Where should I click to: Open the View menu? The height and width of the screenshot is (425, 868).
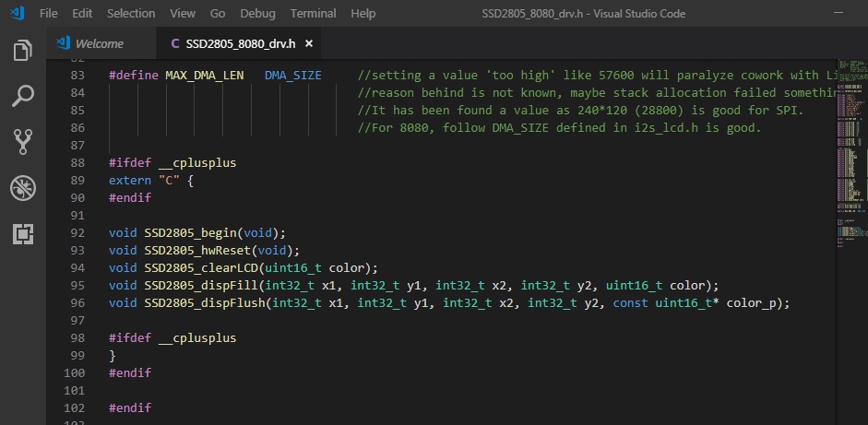183,14
